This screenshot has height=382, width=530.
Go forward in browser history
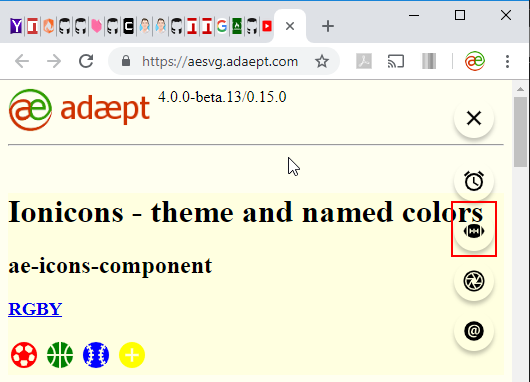[54, 62]
